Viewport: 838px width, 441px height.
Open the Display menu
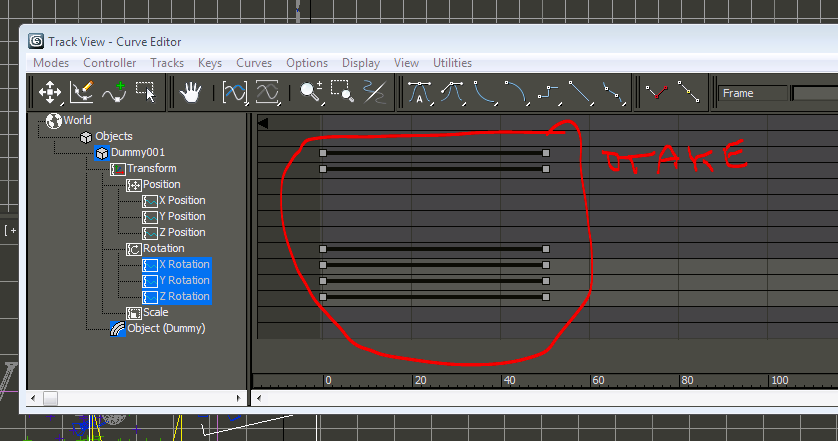[361, 63]
